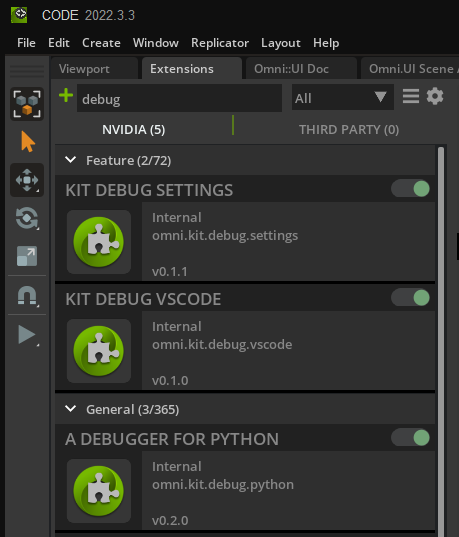Select the selection mode cubes icon
Screen dimensions: 459x537
(27, 104)
